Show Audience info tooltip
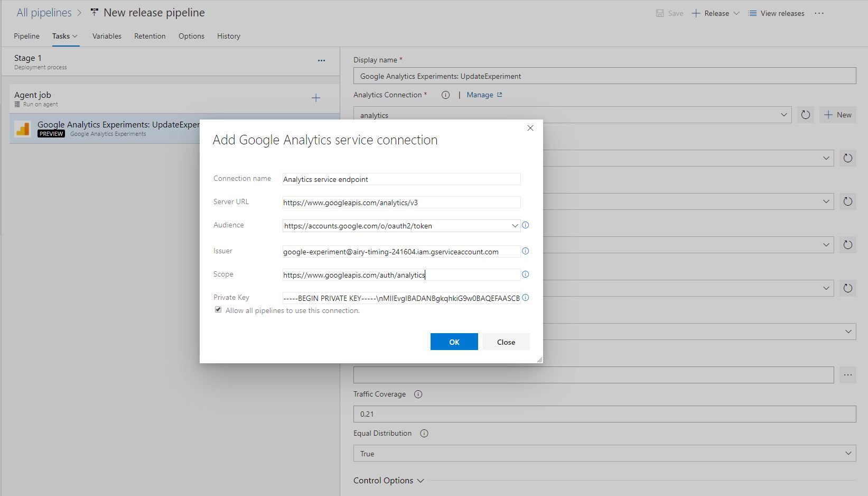 coord(525,225)
